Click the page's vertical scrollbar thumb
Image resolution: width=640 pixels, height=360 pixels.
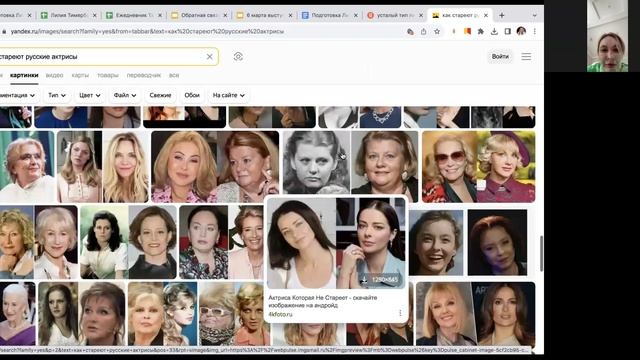point(541,253)
